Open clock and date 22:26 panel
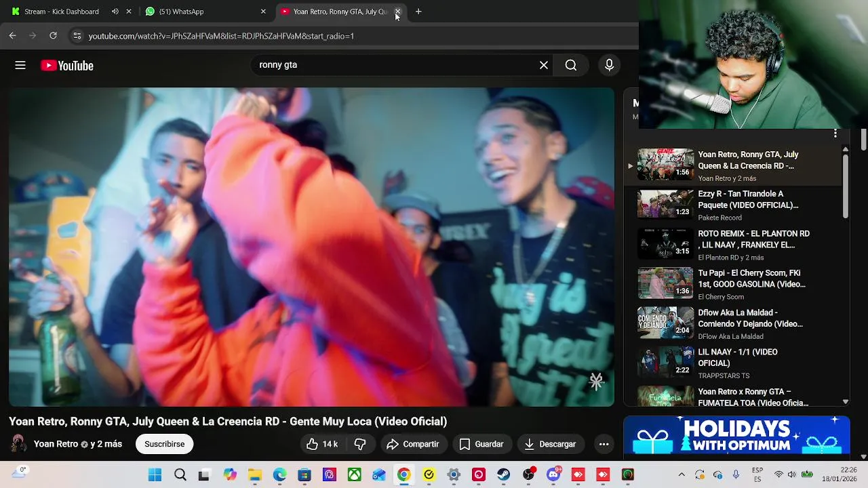 point(838,474)
